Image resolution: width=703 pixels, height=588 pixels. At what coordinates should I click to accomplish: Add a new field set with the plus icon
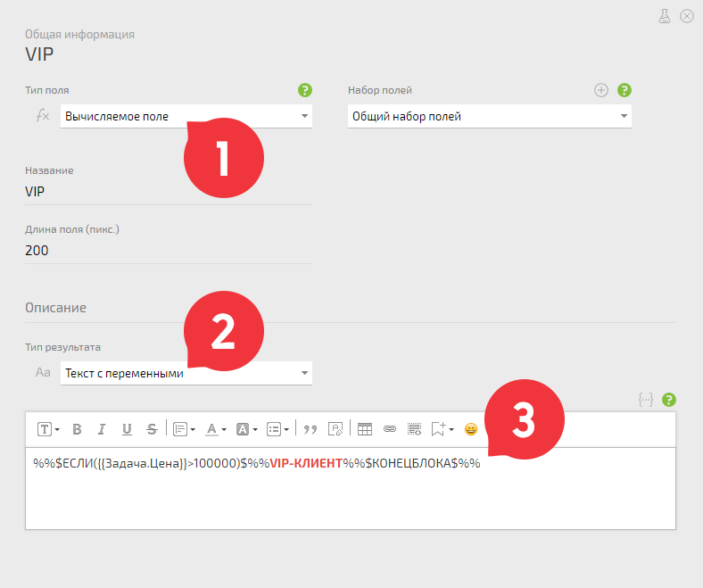[601, 90]
